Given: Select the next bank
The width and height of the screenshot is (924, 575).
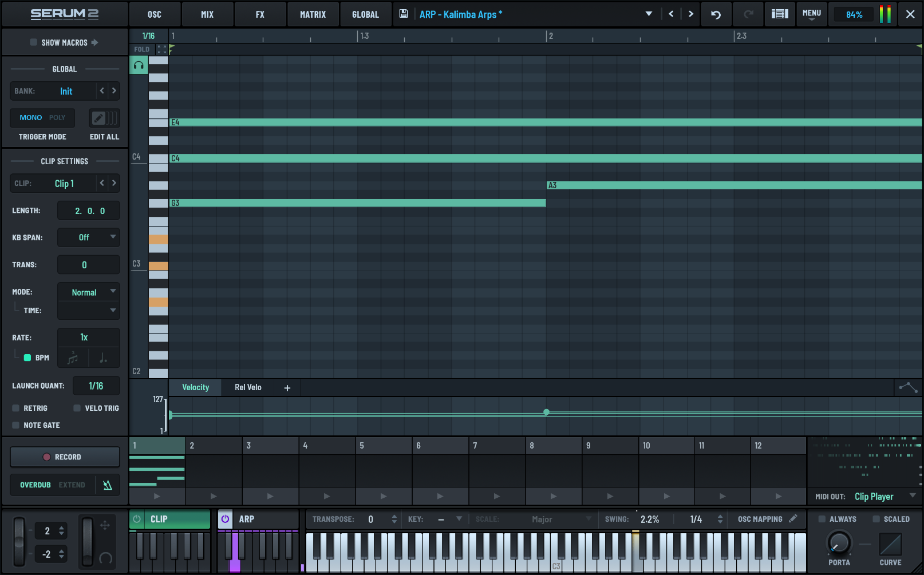Looking at the screenshot, I should (114, 91).
